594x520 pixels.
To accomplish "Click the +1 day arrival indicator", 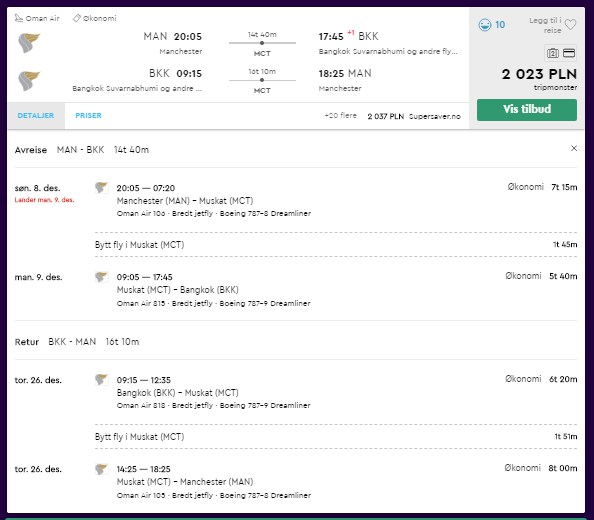I will pos(351,33).
